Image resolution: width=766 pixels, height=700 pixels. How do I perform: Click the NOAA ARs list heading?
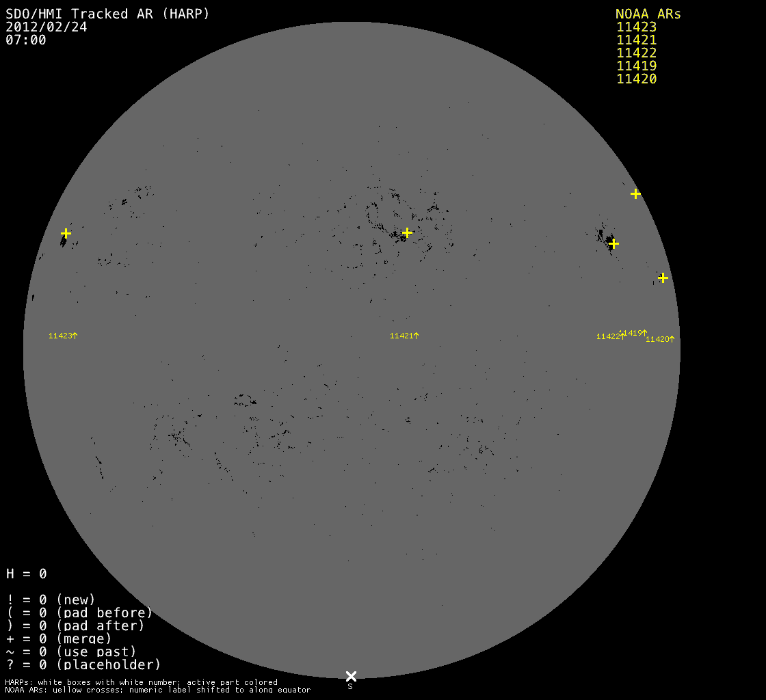tap(648, 14)
